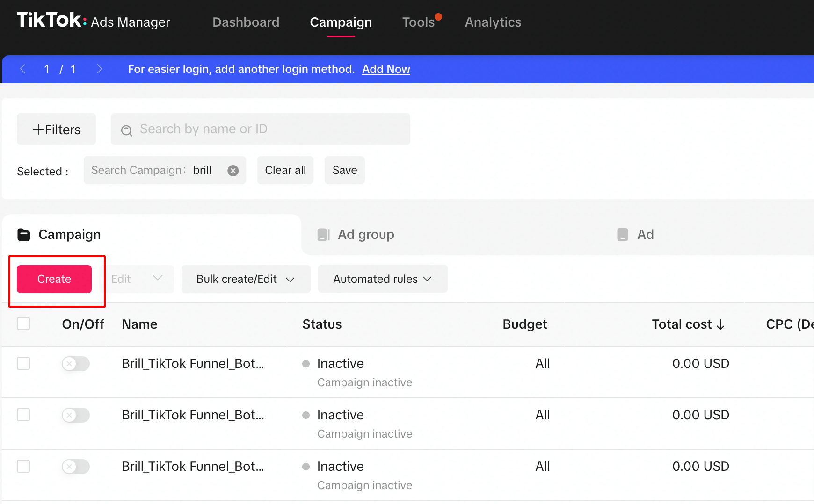The height and width of the screenshot is (504, 814).
Task: Select the second campaign row checkbox
Action: pyautogui.click(x=23, y=415)
